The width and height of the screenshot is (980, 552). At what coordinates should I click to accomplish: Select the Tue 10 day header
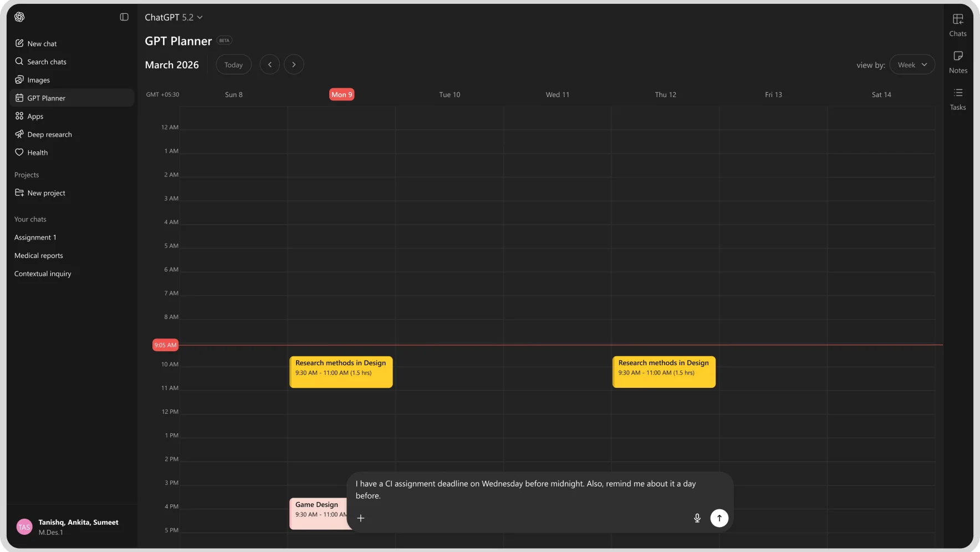click(x=450, y=95)
